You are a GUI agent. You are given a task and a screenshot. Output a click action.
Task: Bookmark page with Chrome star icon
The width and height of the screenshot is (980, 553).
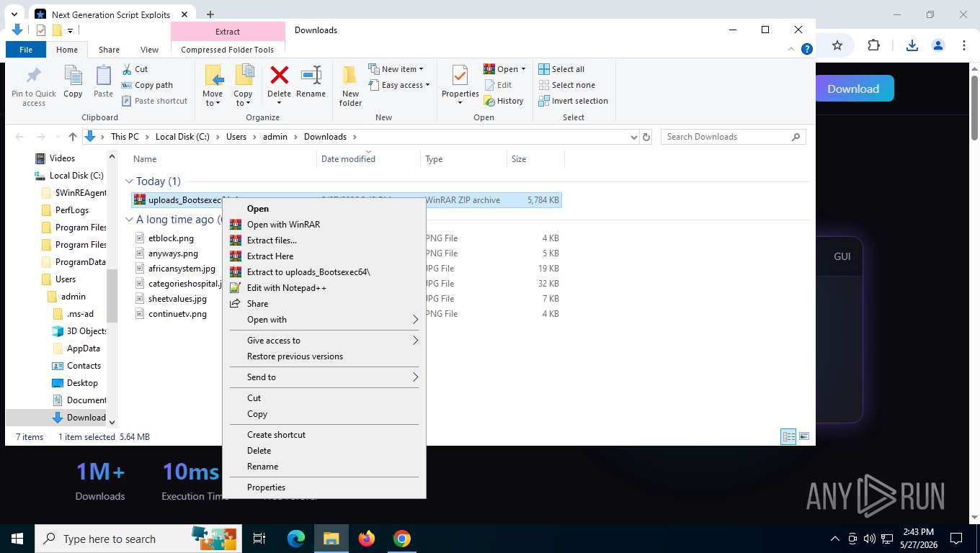[x=837, y=45]
